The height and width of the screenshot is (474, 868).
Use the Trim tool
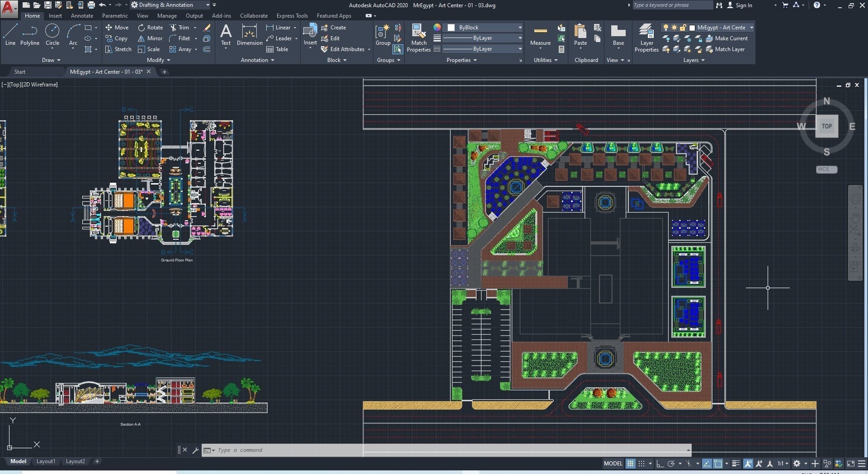coord(179,28)
